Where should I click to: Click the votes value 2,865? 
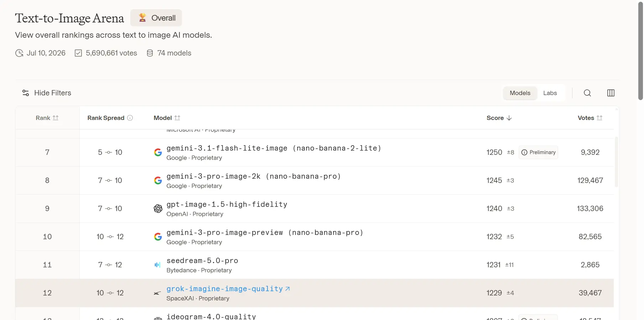pyautogui.click(x=590, y=265)
